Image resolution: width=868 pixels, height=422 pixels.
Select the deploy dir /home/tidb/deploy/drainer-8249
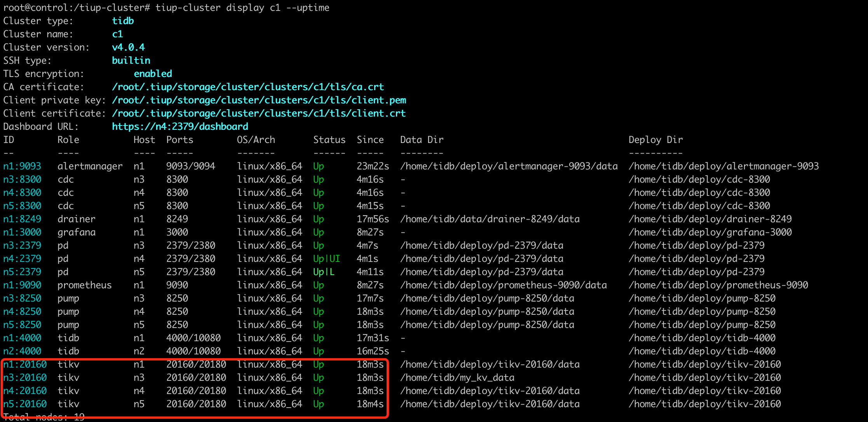click(710, 219)
